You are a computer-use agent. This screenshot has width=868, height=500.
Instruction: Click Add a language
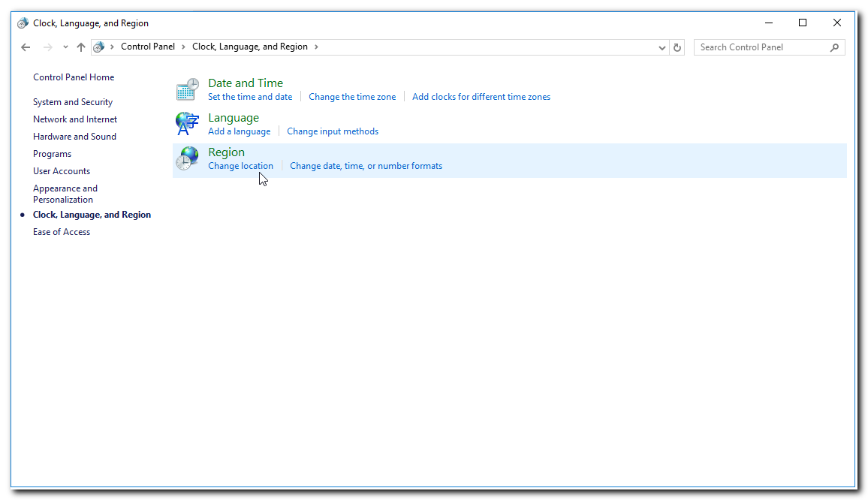pos(239,131)
